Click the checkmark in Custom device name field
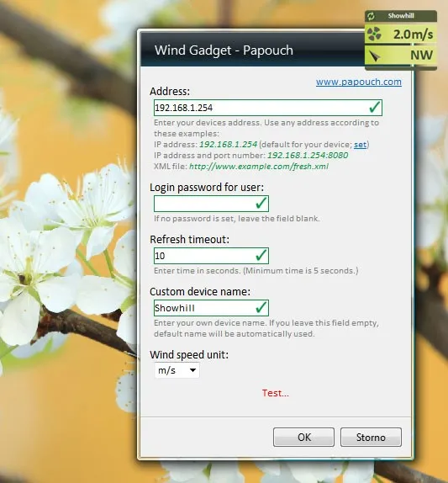Viewport: 448px width, 483px height. click(x=261, y=307)
